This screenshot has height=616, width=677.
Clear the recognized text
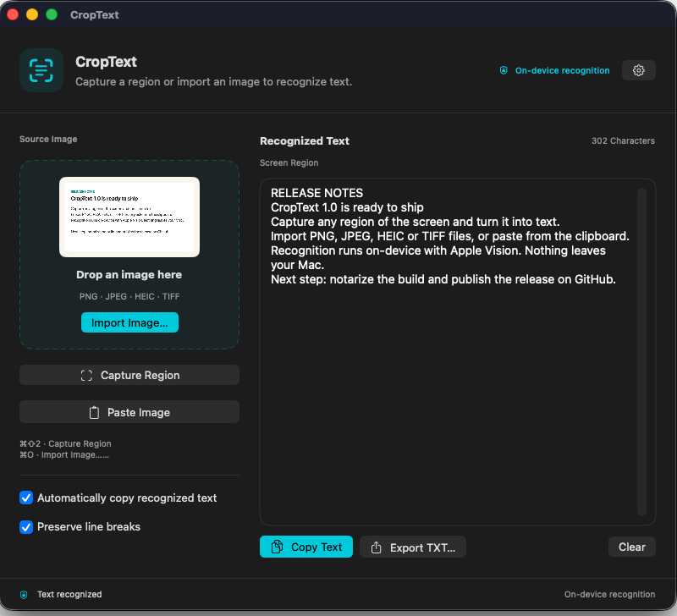pos(631,547)
